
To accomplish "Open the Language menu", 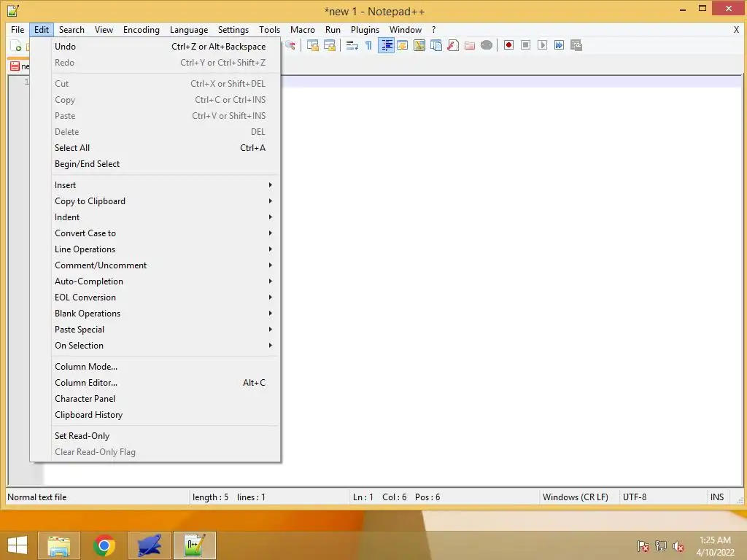I will [189, 29].
